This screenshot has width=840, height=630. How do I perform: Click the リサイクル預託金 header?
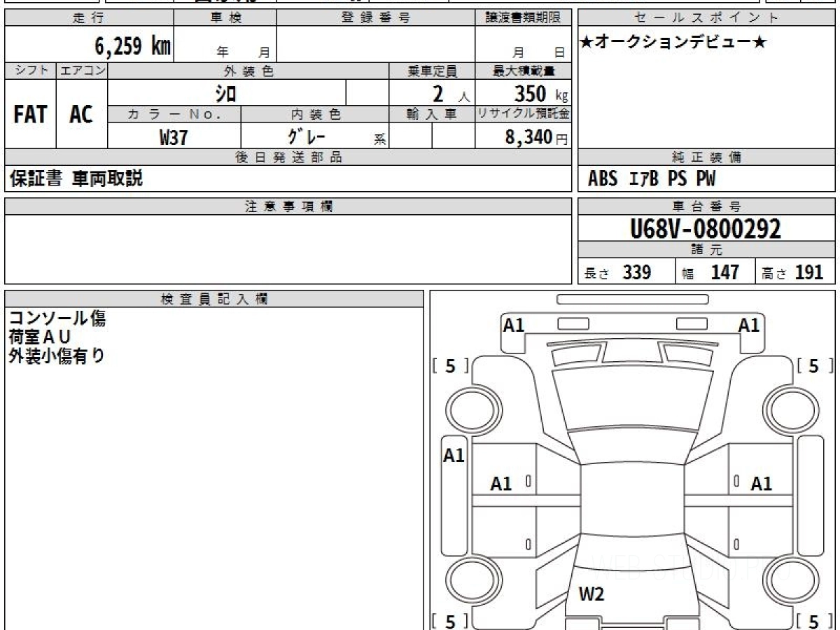tap(524, 114)
